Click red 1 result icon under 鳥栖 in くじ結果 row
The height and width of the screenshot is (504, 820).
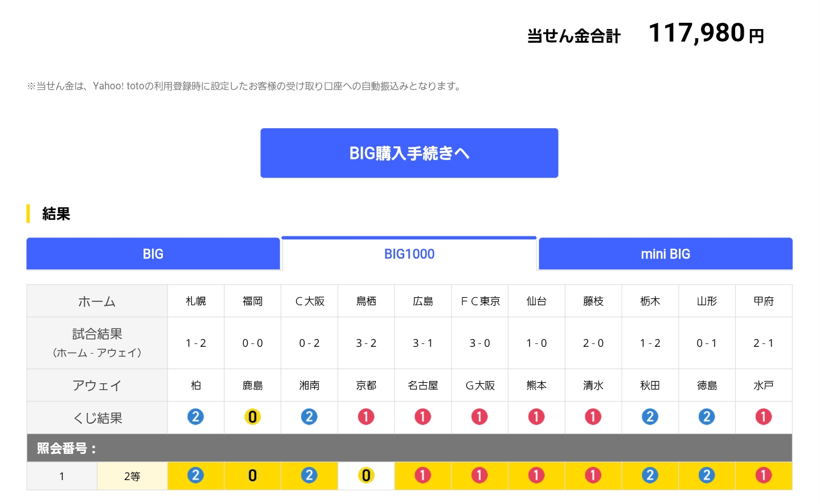click(x=366, y=417)
